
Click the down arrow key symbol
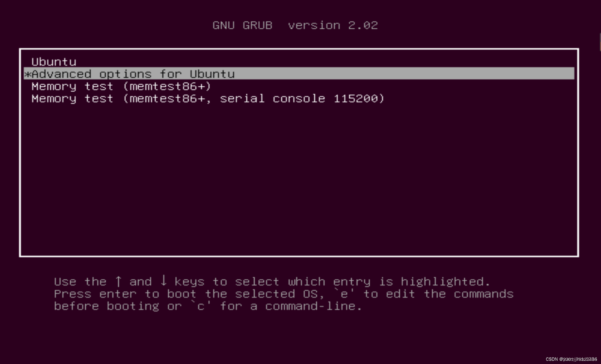point(164,281)
